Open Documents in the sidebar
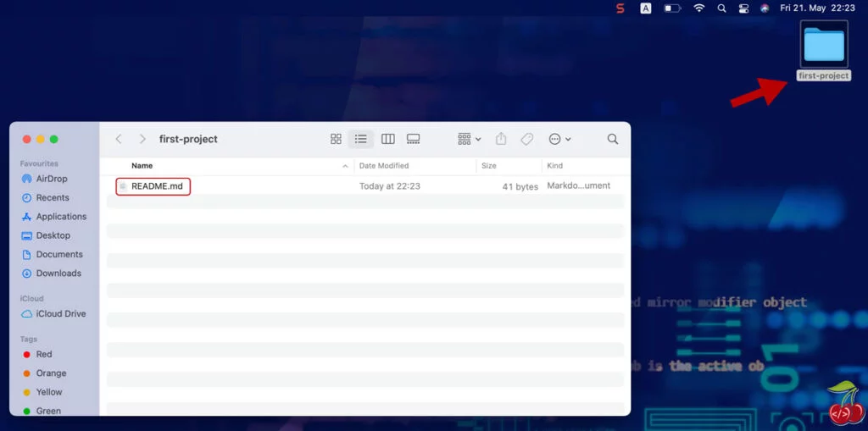The width and height of the screenshot is (868, 431). [52, 254]
